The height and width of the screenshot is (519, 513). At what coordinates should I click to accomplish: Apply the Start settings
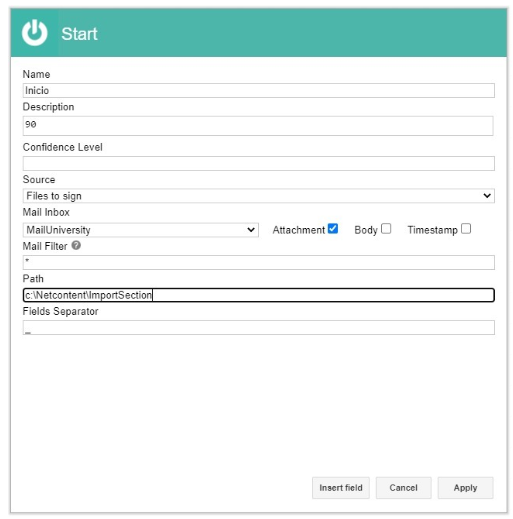click(x=465, y=488)
